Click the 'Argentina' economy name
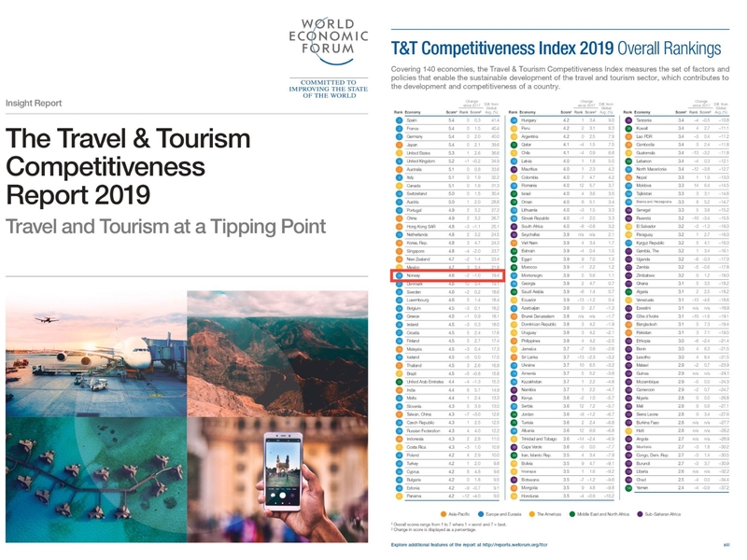Screen dimensions: 747x560 [529, 136]
